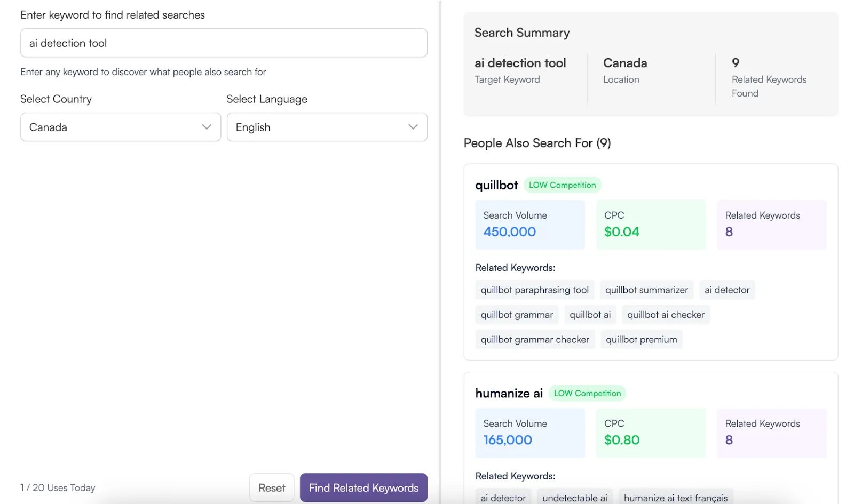Image resolution: width=854 pixels, height=504 pixels.
Task: Click the keyword input field 'ai detection tool'
Action: 224,43
